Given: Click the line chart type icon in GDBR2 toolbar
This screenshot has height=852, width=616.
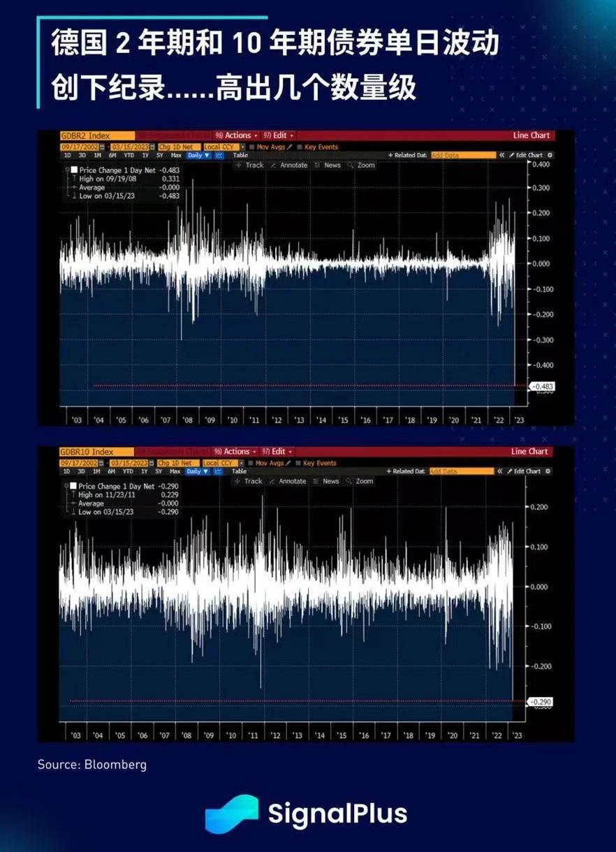Looking at the screenshot, I should click(219, 156).
